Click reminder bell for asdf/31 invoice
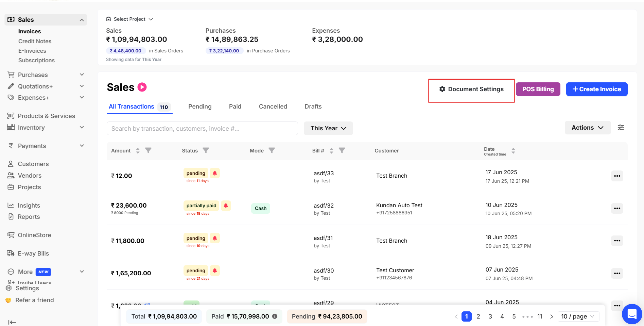 coord(215,238)
